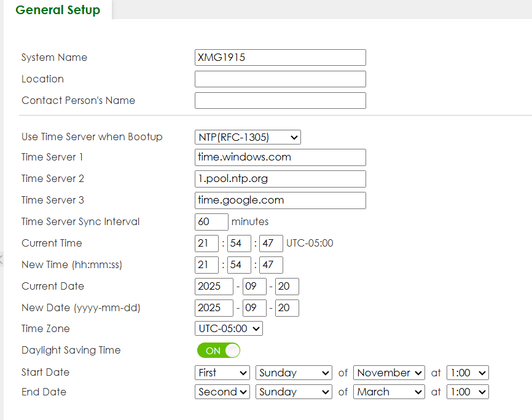Edit the New Time minutes field
The height and width of the screenshot is (420, 532).
(239, 265)
